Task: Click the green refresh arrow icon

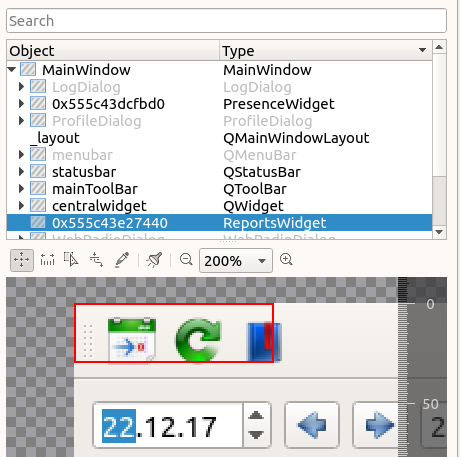Action: click(199, 340)
